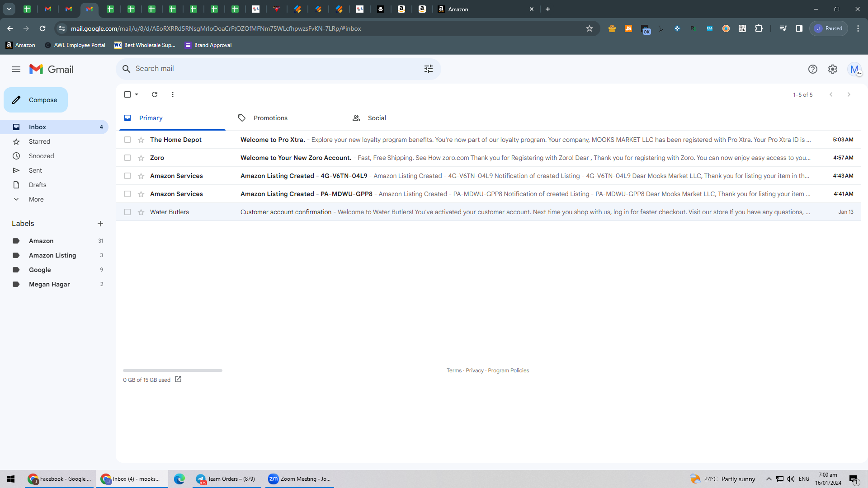Open the Sent folder
This screenshot has height=488, width=868.
coord(54,170)
